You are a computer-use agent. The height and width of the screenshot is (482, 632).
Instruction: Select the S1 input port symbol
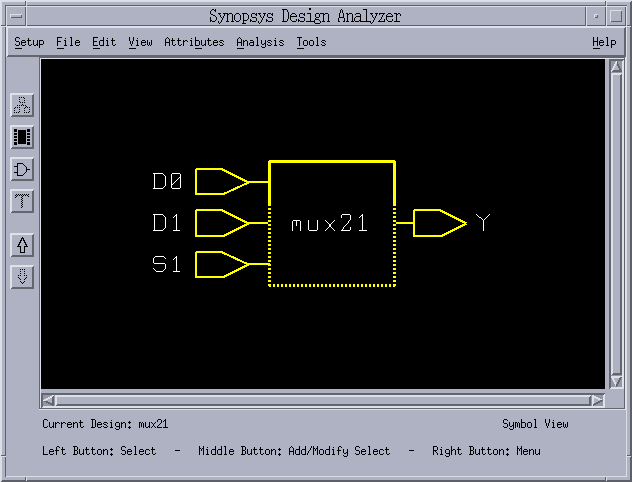coord(222,264)
